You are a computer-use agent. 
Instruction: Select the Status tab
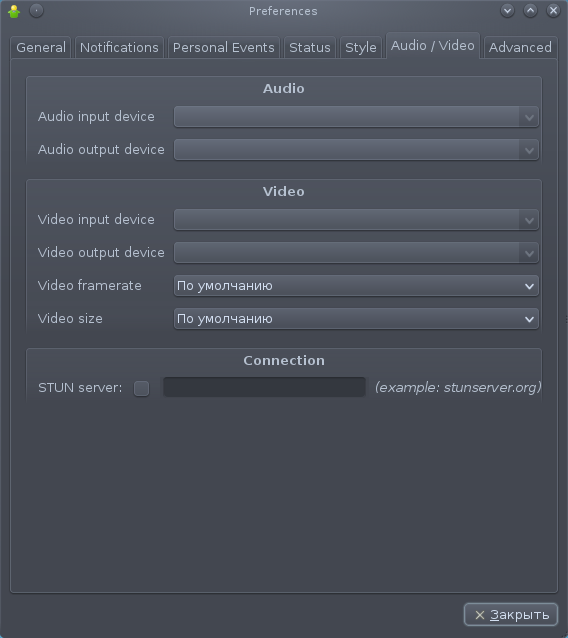(x=310, y=48)
